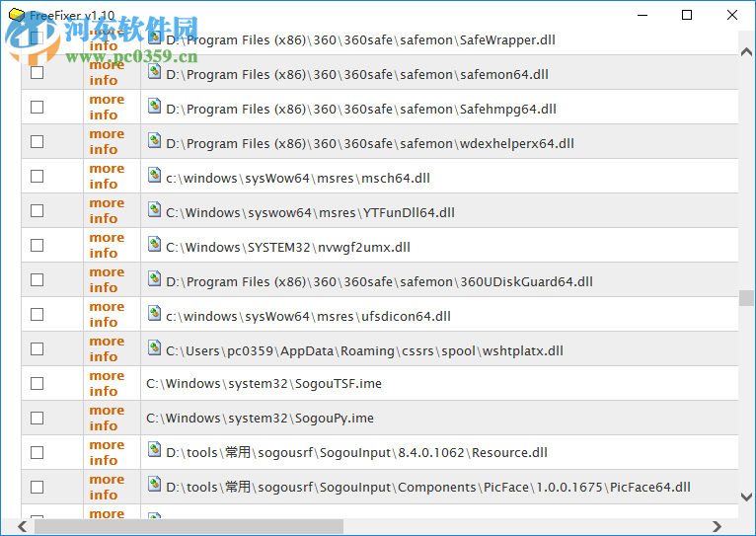Select the checkbox for msch64.dll
756x536 pixels.
coord(38,177)
